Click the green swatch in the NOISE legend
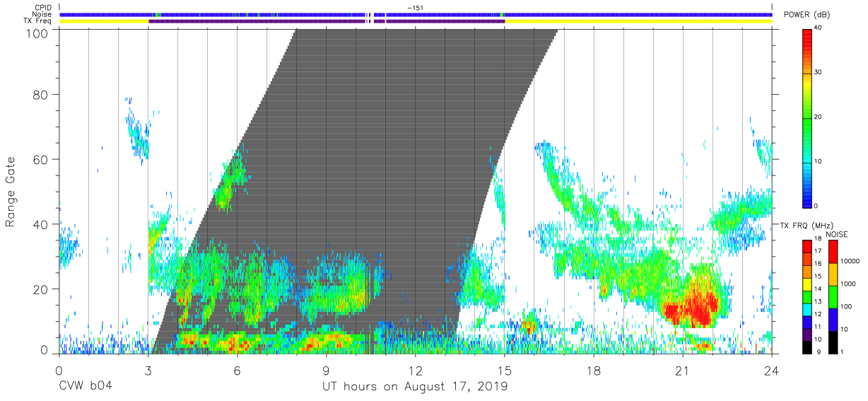 833,296
